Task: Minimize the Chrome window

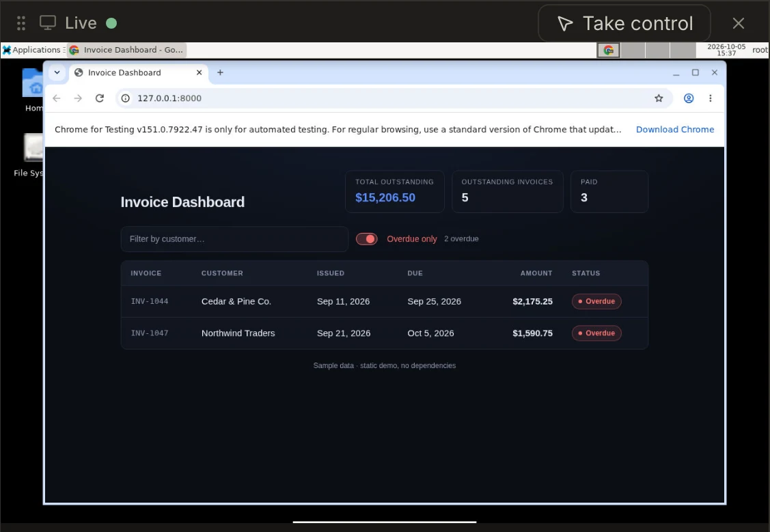Action: click(x=676, y=72)
